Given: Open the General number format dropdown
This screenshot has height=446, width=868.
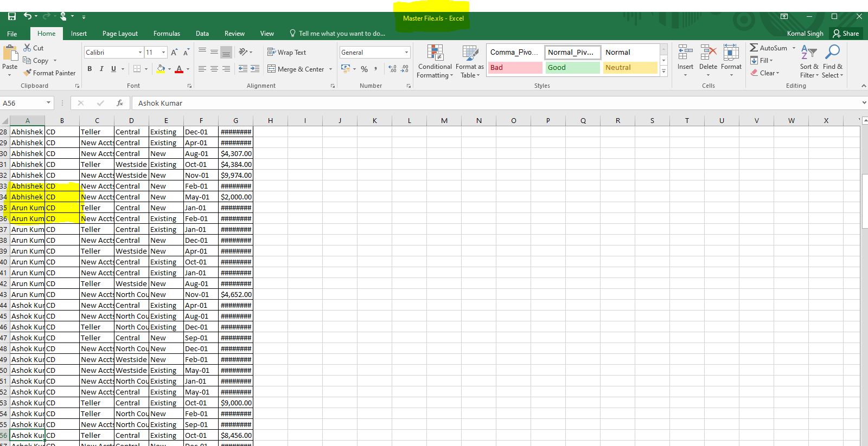Looking at the screenshot, I should click(406, 52).
